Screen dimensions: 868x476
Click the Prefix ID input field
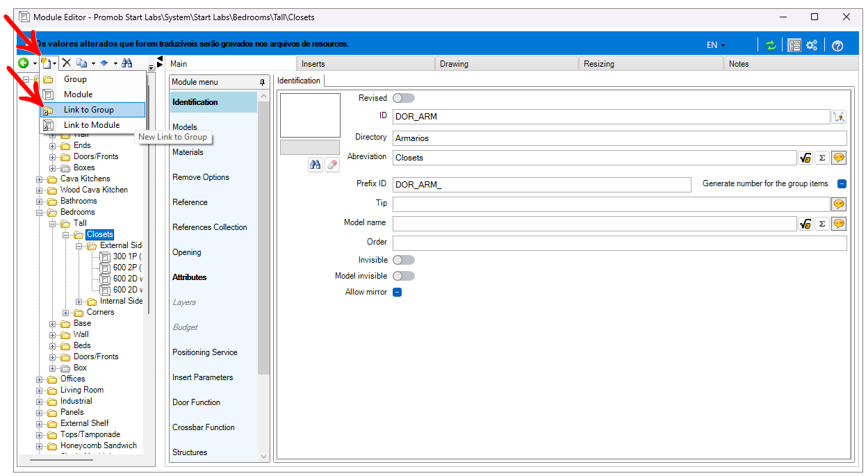point(541,185)
